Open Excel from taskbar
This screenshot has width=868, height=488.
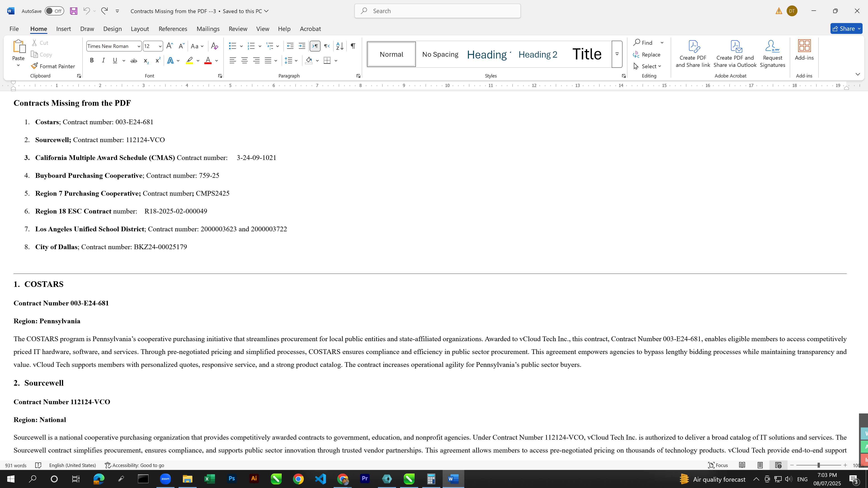click(210, 479)
